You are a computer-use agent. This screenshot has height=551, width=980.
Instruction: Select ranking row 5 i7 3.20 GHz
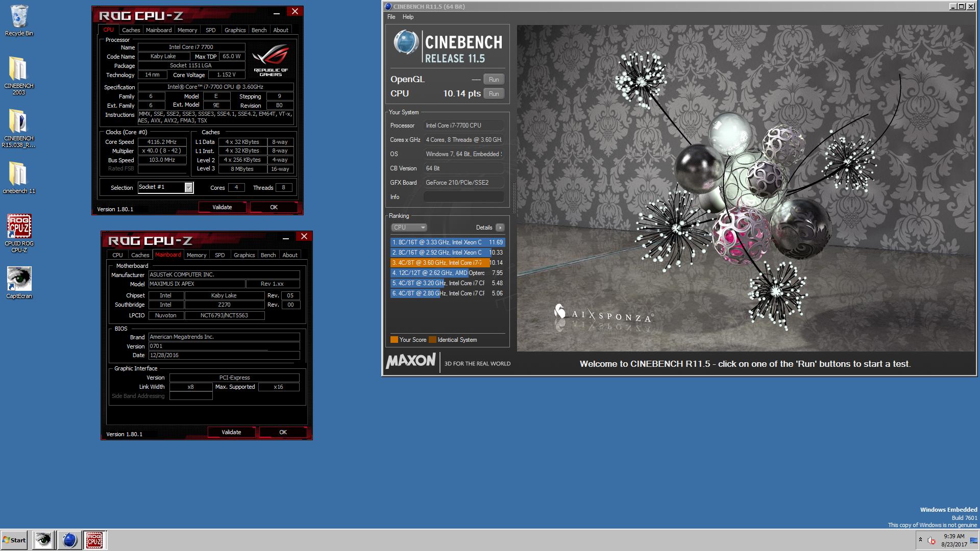[447, 283]
